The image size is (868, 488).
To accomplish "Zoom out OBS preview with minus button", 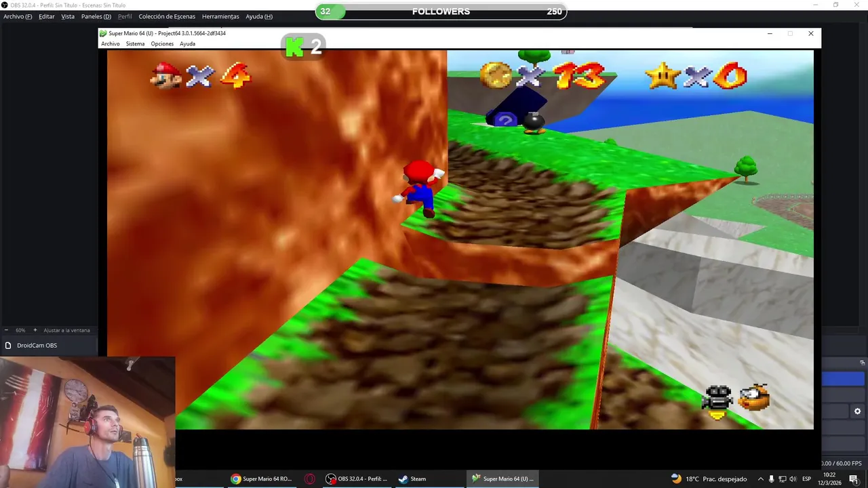I will [6, 330].
